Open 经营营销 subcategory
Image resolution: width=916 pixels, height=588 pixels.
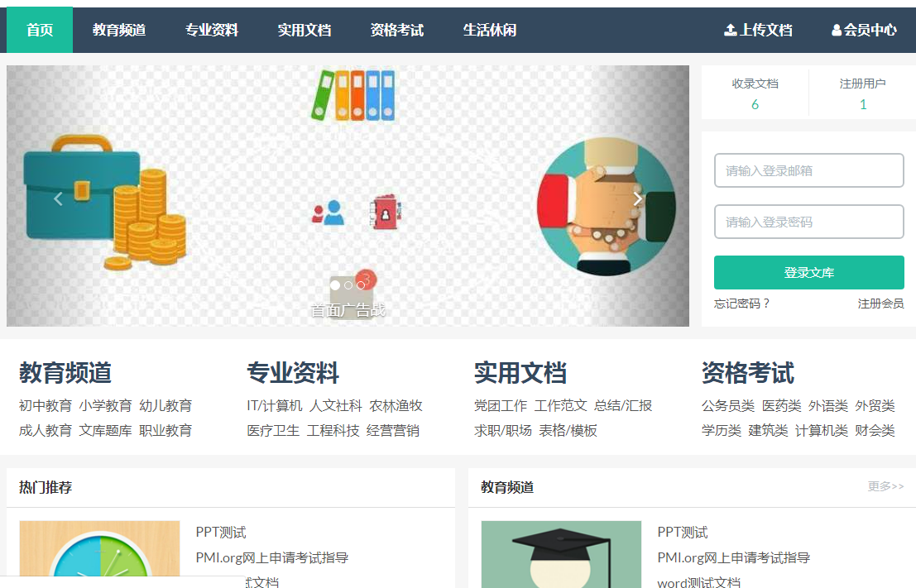(x=393, y=430)
